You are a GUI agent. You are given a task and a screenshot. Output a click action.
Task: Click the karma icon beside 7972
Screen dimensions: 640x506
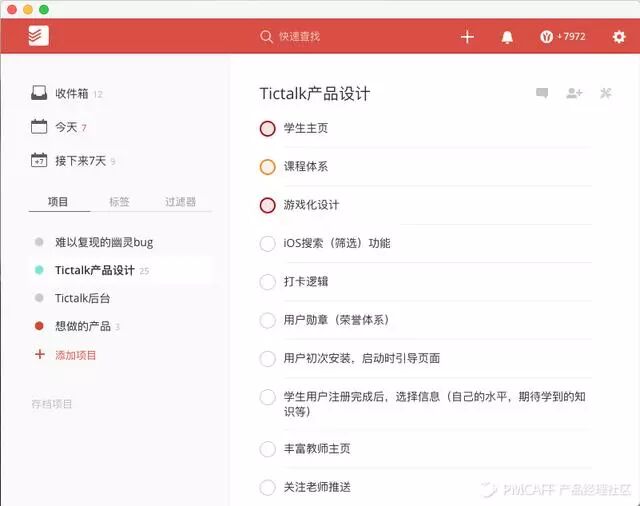coord(547,37)
